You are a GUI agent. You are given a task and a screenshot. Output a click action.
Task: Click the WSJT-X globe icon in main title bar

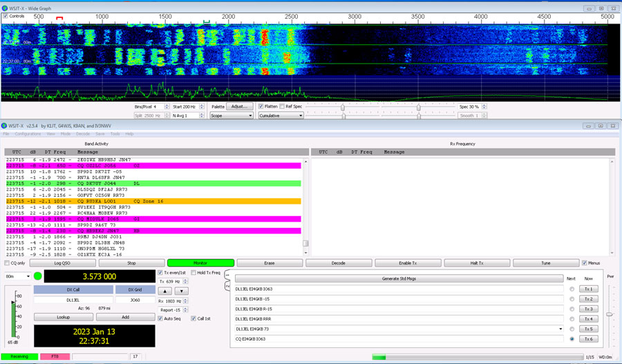click(x=4, y=126)
